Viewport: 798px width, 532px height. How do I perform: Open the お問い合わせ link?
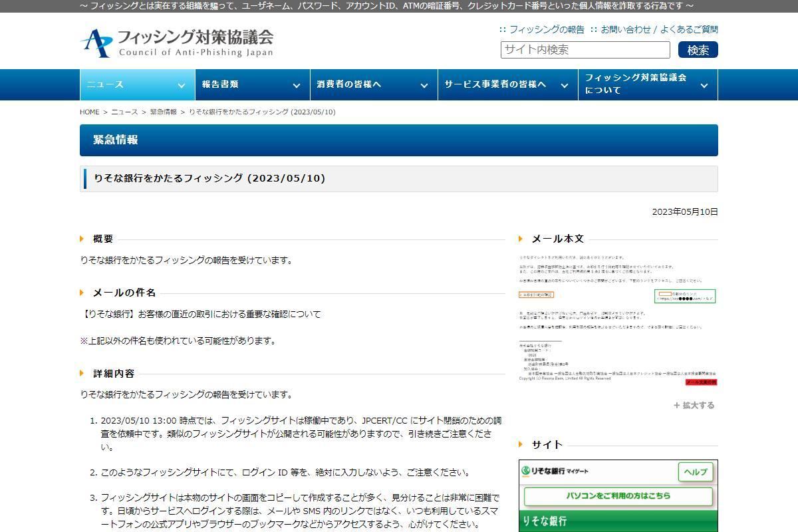coord(626,29)
